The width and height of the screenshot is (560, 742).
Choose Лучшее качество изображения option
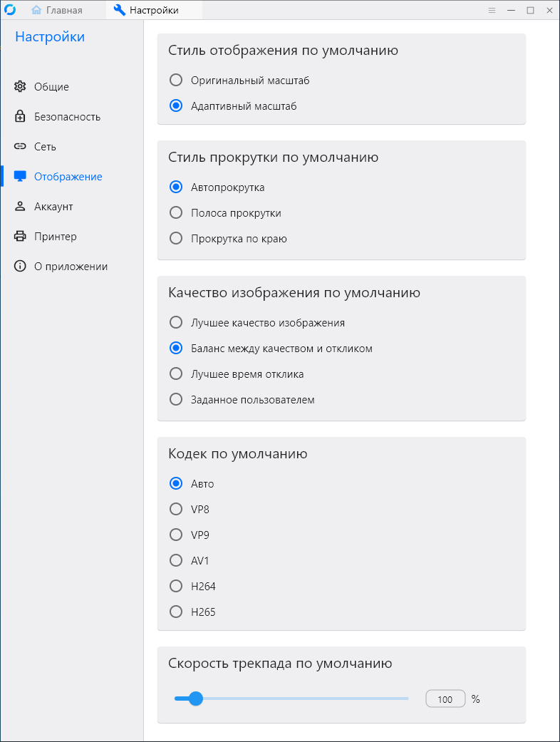point(176,323)
